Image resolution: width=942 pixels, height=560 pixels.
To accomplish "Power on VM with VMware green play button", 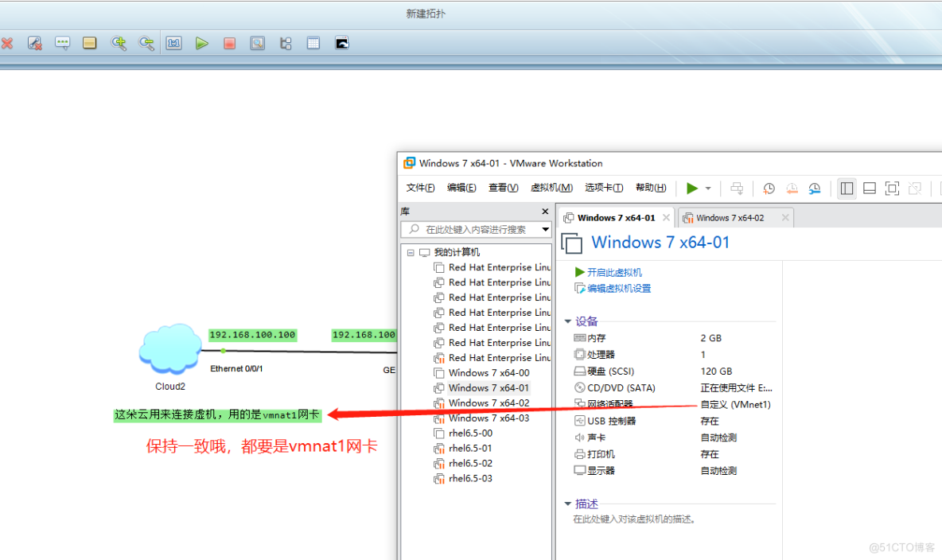I will point(692,188).
